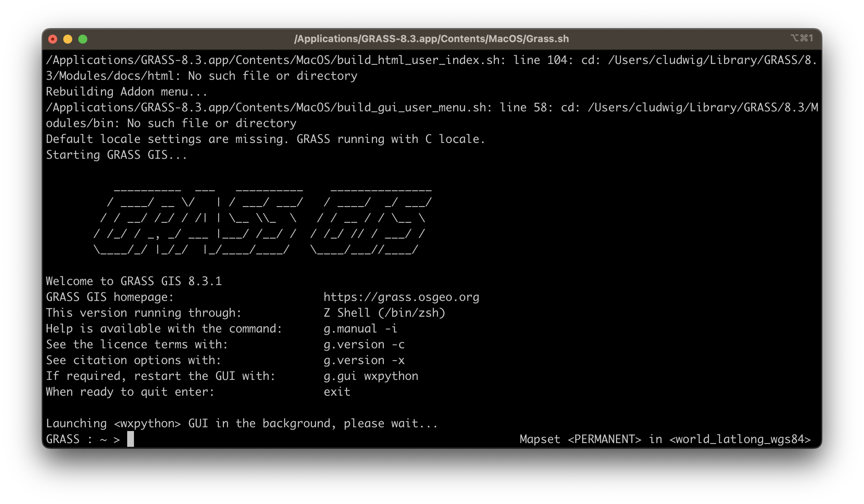This screenshot has height=504, width=864.
Task: Close the terminal window with red button
Action: point(53,39)
